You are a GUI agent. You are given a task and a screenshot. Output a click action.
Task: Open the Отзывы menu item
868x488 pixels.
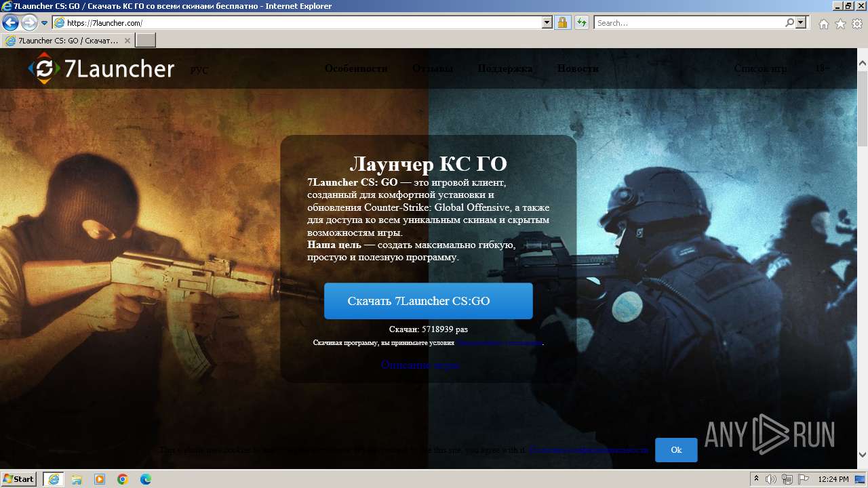[x=433, y=68]
